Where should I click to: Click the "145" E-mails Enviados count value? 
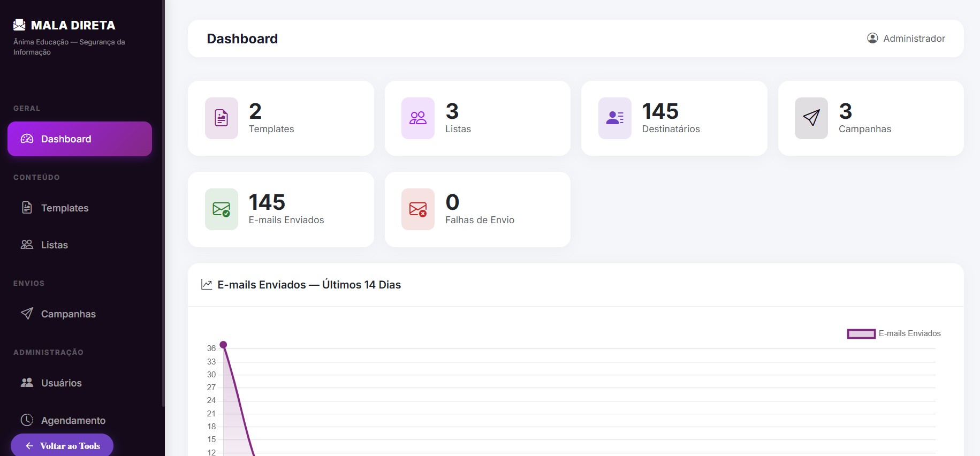click(x=267, y=202)
